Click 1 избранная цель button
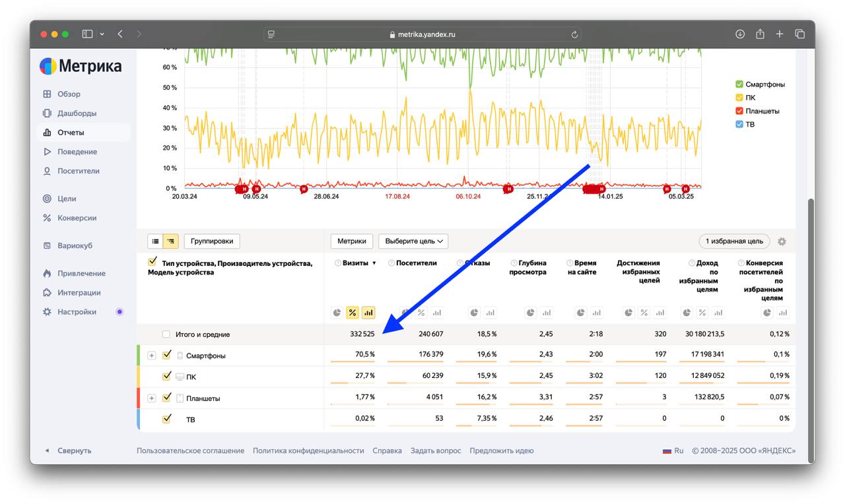Viewport: 845px width, 504px height. (734, 241)
